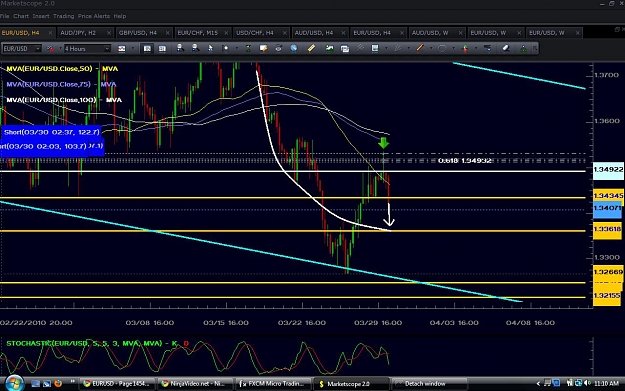The image size is (625, 391).
Task: Click Detach window taskbar button
Action: [428, 383]
